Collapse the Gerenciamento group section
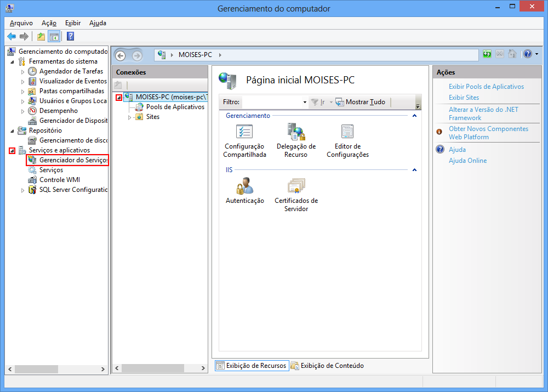This screenshot has width=548, height=392. coord(414,115)
